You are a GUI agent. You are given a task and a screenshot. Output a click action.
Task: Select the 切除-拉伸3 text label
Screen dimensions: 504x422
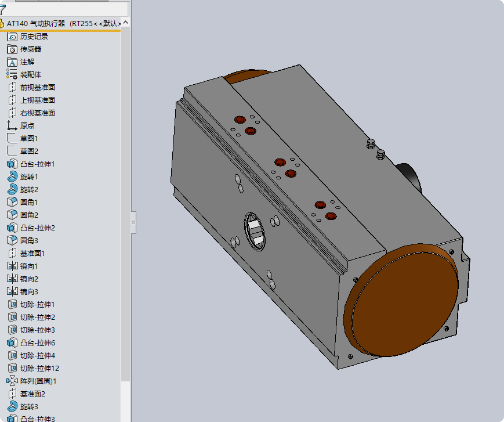tap(38, 330)
